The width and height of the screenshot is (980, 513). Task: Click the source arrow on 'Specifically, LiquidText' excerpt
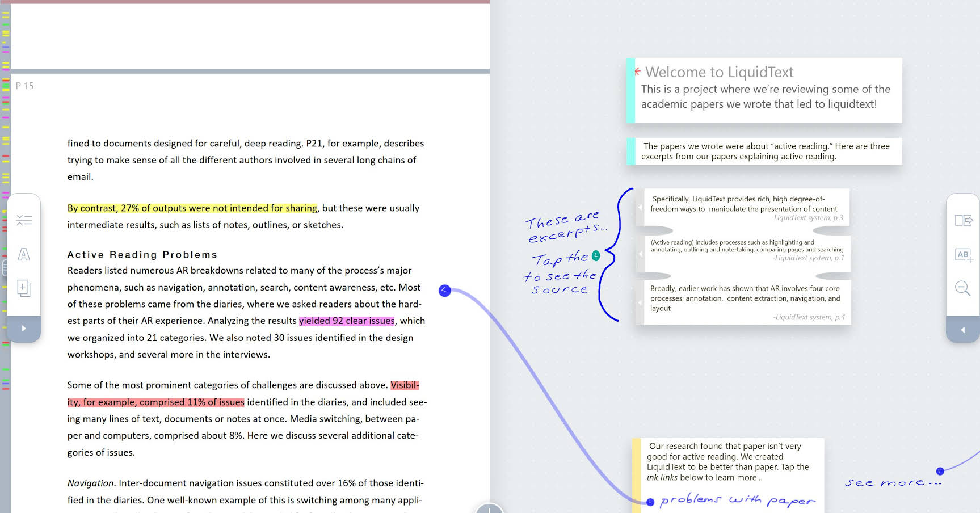[641, 208]
